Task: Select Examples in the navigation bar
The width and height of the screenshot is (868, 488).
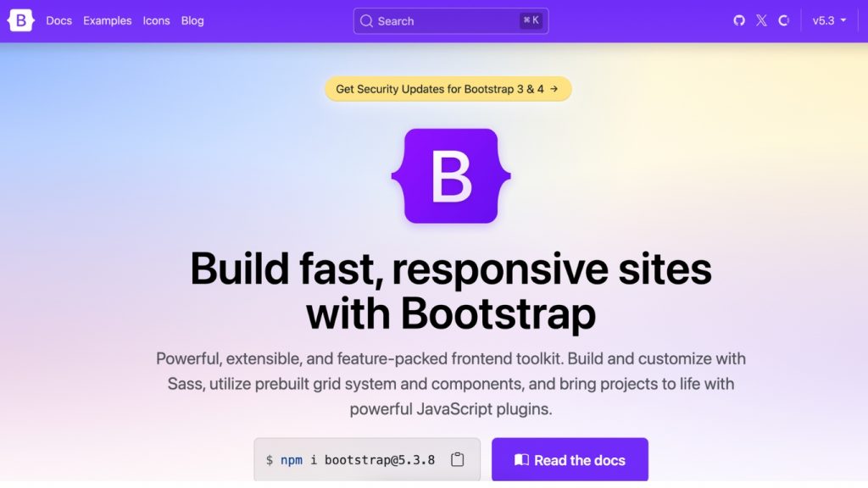Action: point(107,20)
